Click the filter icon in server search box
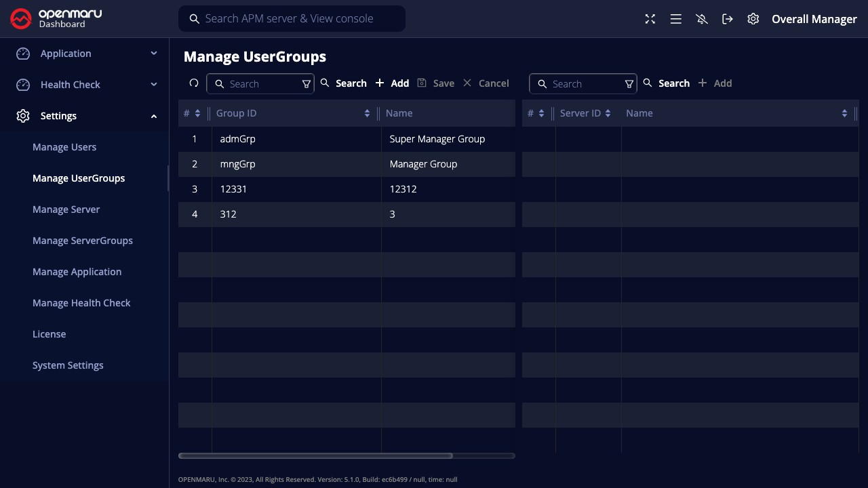The height and width of the screenshot is (488, 868). pos(629,84)
